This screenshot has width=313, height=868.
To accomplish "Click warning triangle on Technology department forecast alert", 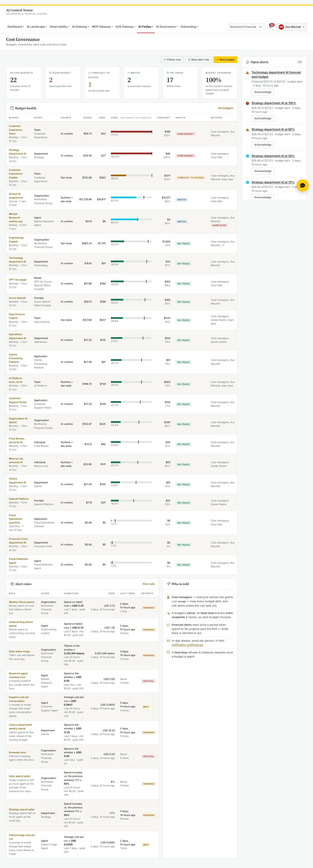I will [x=248, y=73].
